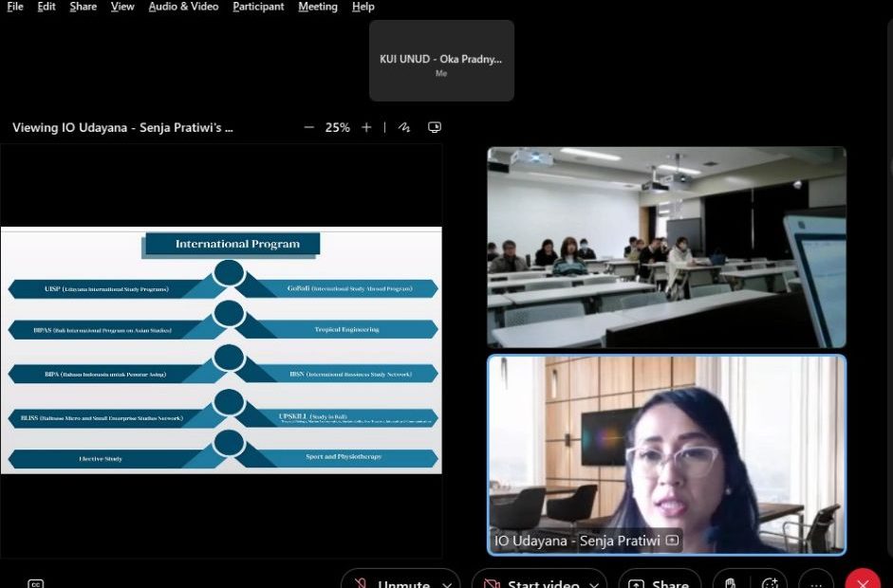Image resolution: width=893 pixels, height=588 pixels.
Task: Open the Audio & Video menu
Action: 183,7
